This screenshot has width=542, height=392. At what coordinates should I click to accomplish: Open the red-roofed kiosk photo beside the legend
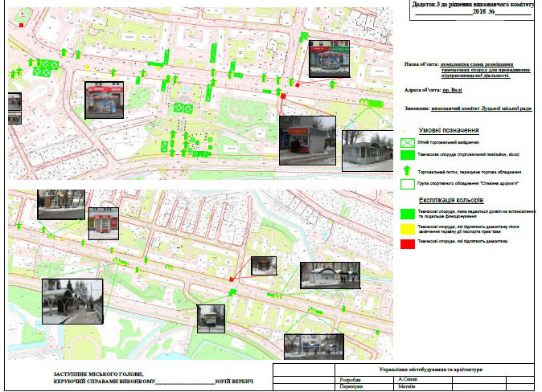[306, 140]
